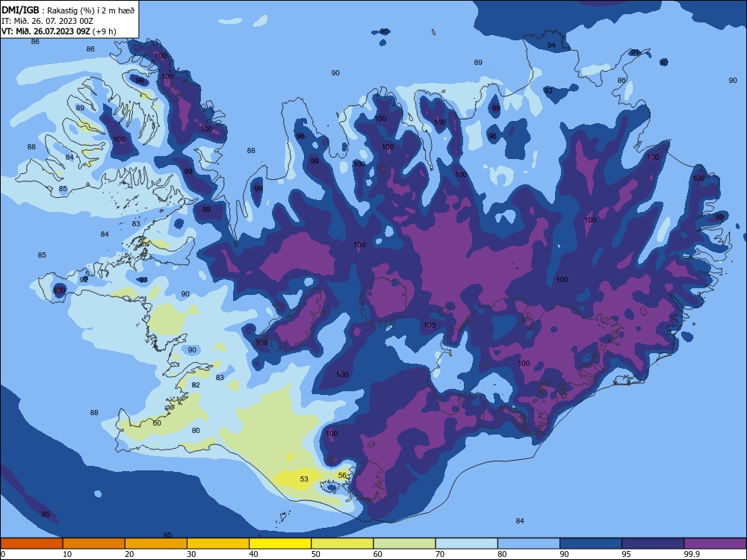Select the amber 20–30 legend color box
Image resolution: width=747 pixels, height=560 pixels.
click(x=156, y=544)
